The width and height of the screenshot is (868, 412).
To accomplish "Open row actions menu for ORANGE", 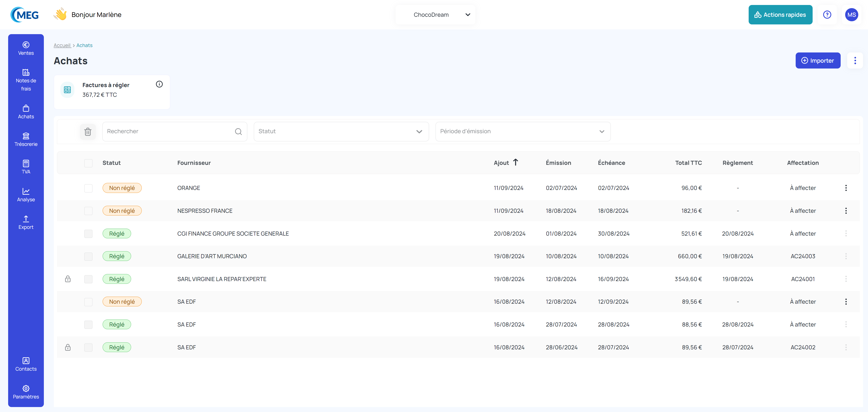I will [846, 188].
